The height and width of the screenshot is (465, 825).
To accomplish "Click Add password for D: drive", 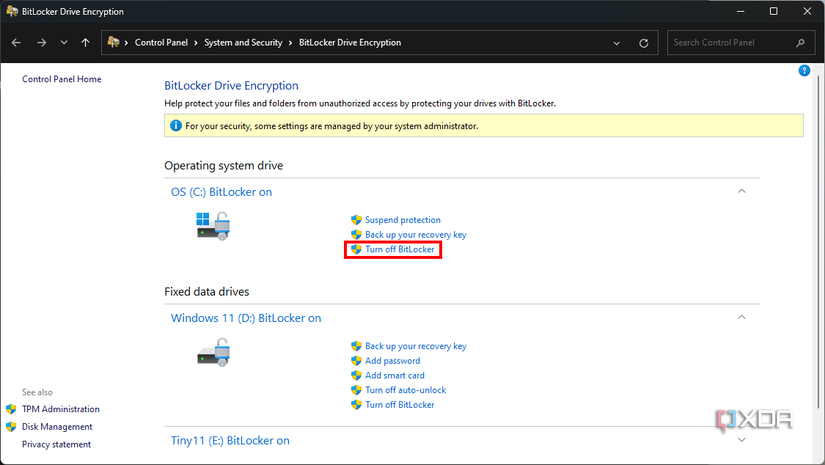I will [x=392, y=361].
